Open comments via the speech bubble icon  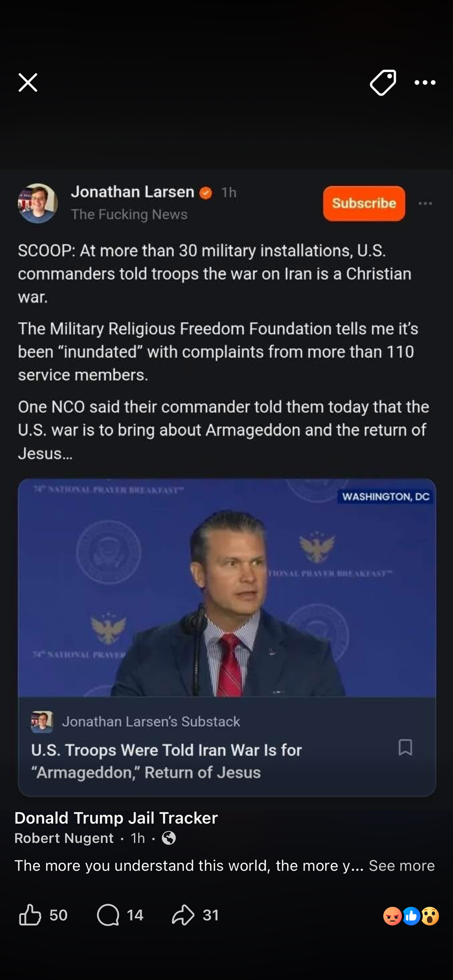point(108,915)
